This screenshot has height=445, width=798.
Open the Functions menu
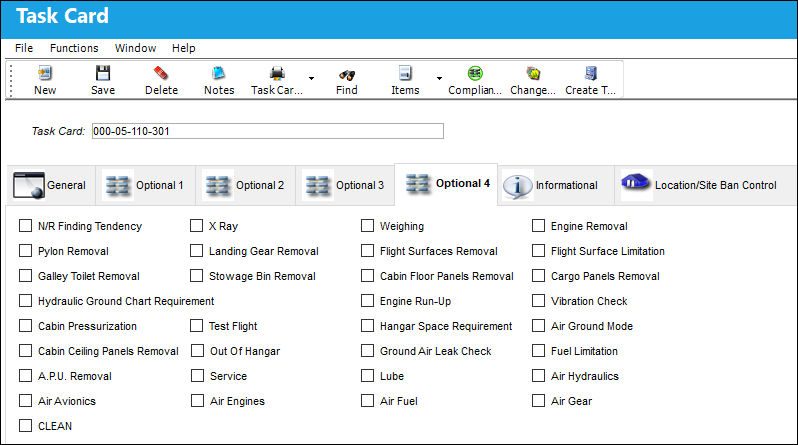[74, 48]
